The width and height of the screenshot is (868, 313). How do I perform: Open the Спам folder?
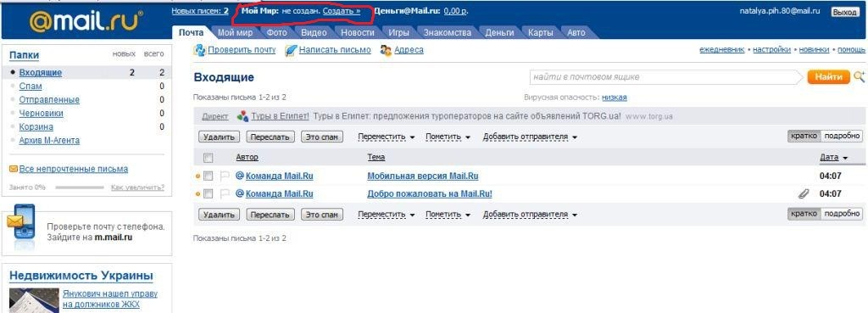coord(31,86)
